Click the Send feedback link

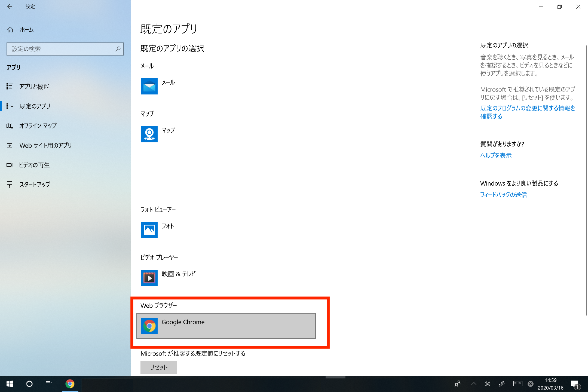[503, 195]
